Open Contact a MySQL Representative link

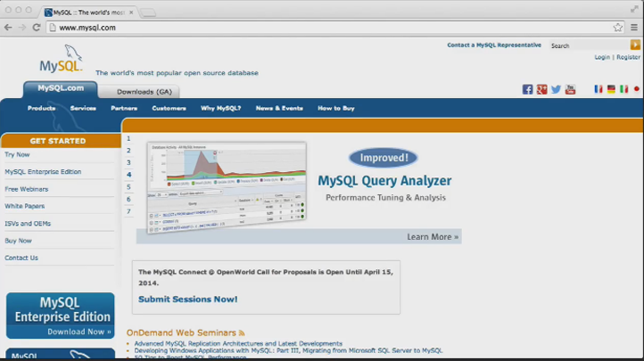point(494,45)
